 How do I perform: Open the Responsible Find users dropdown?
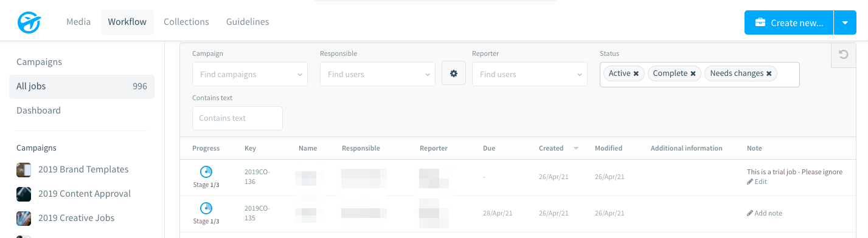point(378,74)
